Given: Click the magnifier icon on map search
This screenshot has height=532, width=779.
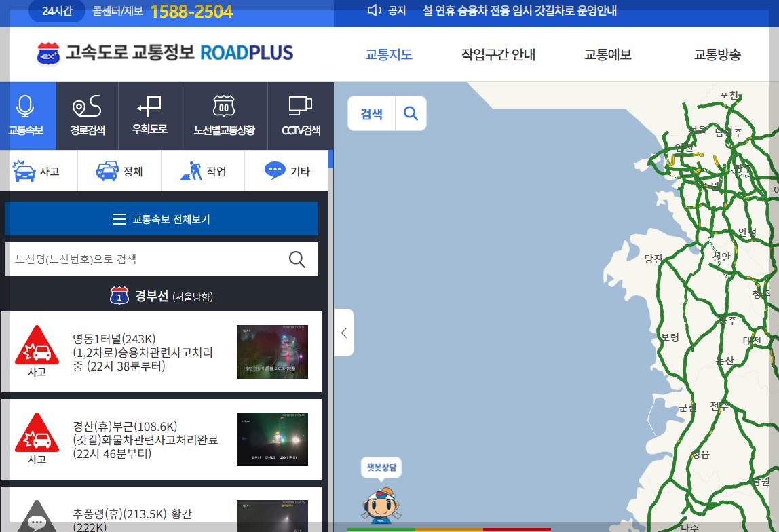Looking at the screenshot, I should [411, 113].
